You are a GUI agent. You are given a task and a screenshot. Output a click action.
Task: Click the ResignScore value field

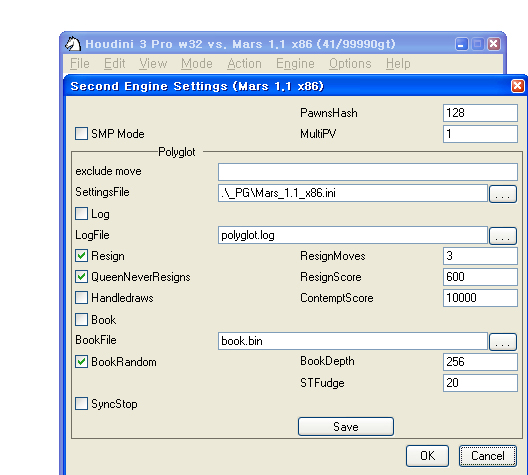point(480,277)
